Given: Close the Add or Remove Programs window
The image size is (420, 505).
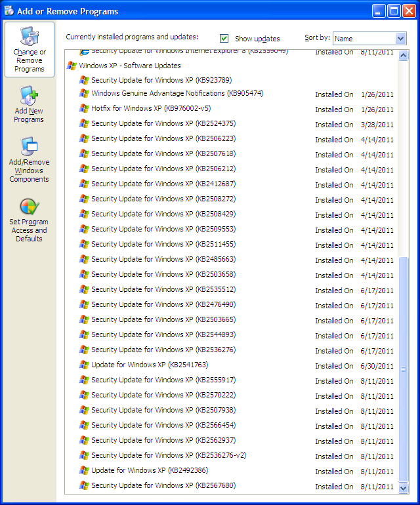Looking at the screenshot, I should point(409,11).
